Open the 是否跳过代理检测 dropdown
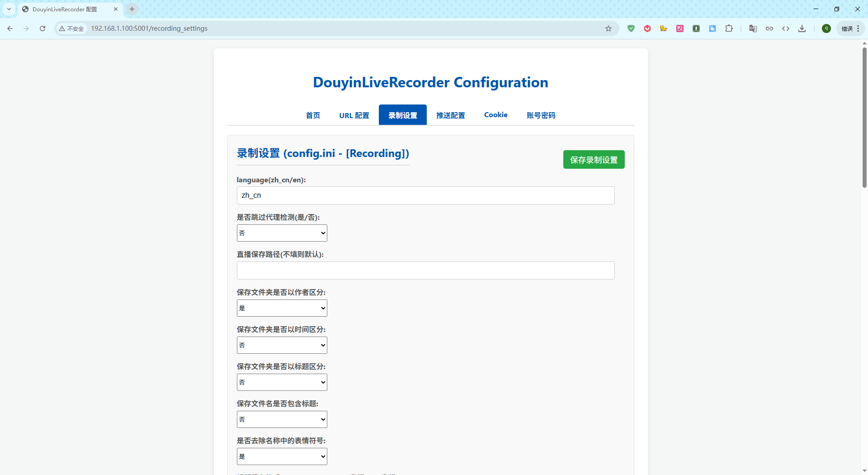This screenshot has height=475, width=868. (281, 233)
